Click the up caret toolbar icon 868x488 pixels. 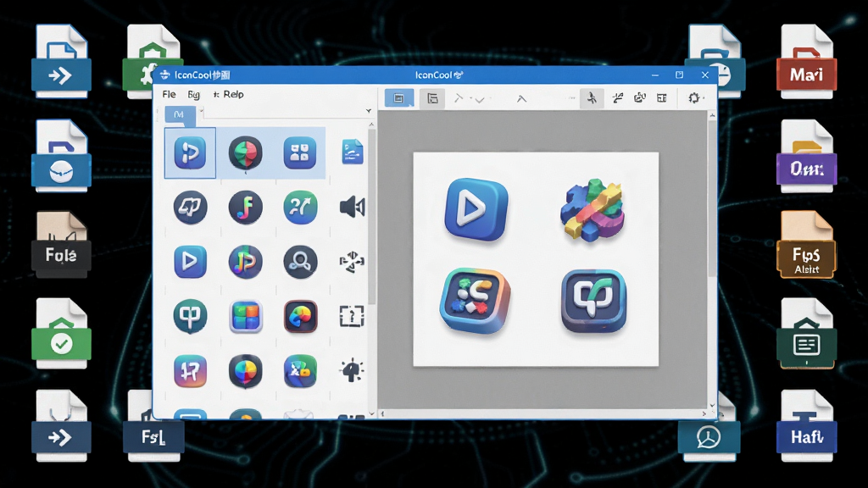521,99
